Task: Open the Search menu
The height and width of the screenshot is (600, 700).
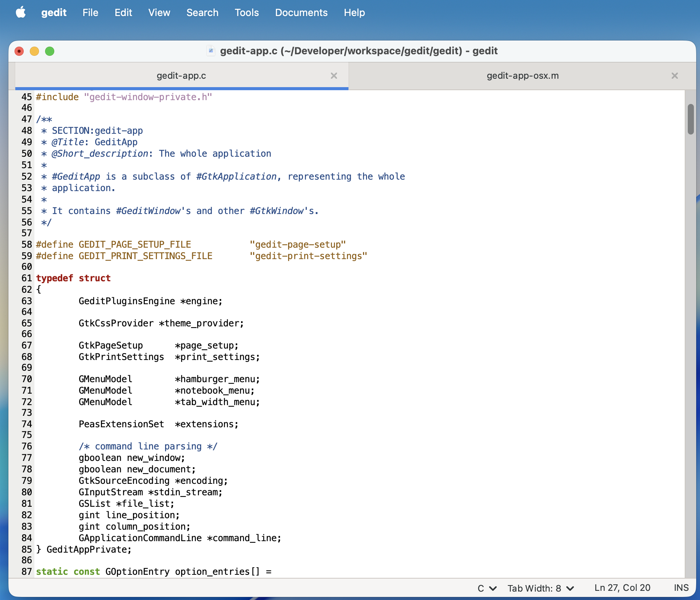Action: (203, 13)
